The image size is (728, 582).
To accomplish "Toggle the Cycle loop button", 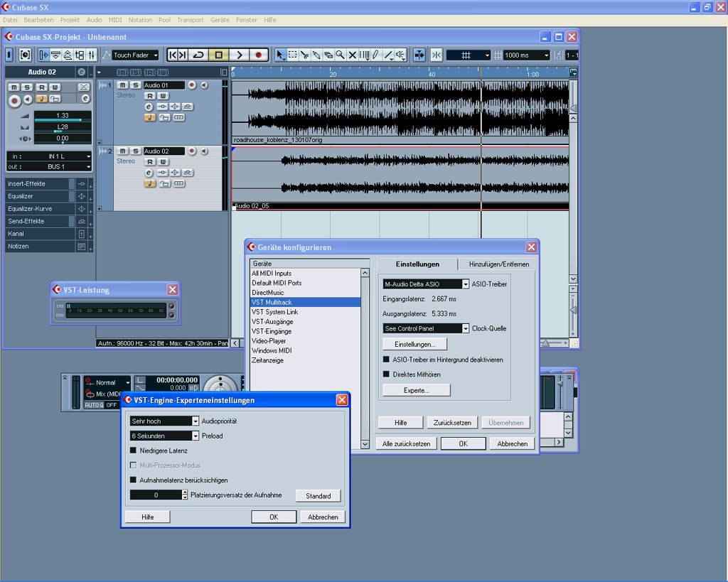I will click(x=198, y=55).
